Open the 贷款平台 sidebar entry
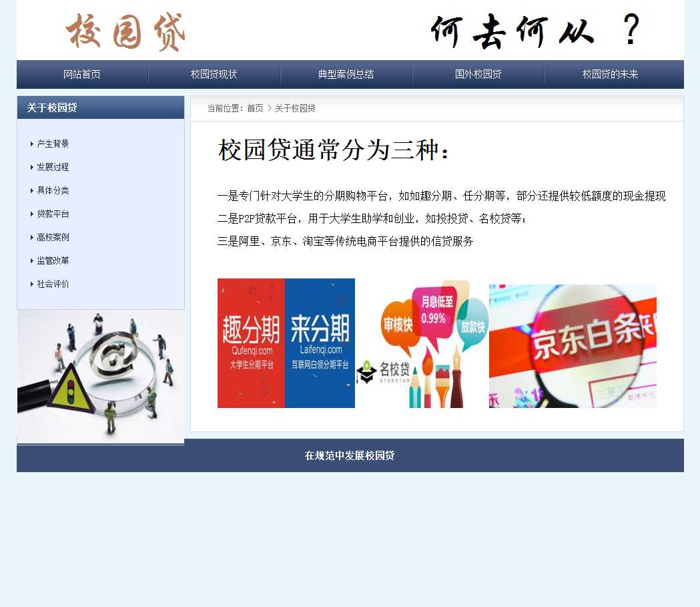This screenshot has height=607, width=700. coord(53,214)
